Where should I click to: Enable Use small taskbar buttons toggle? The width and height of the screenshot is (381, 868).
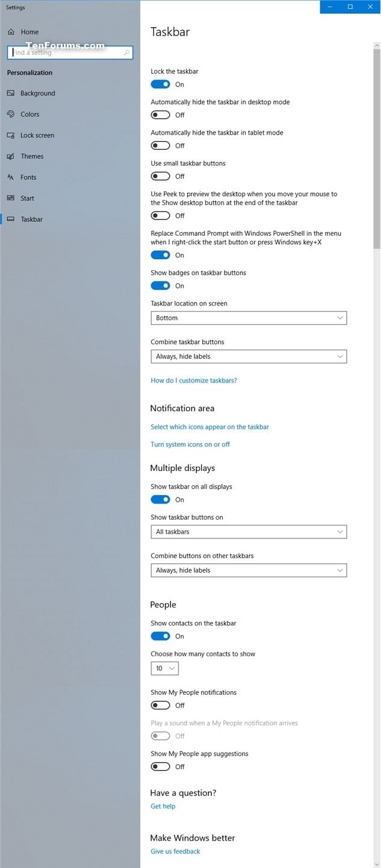pos(160,176)
